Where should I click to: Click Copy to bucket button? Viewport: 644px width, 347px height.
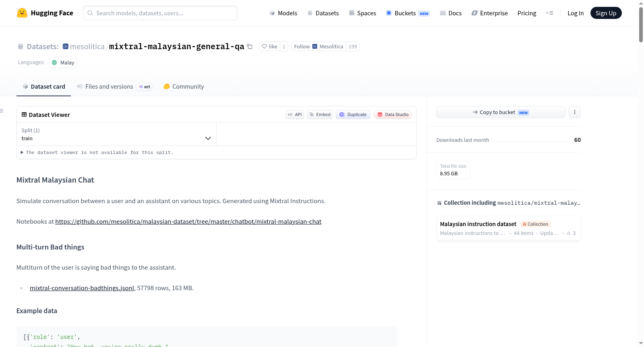click(501, 112)
